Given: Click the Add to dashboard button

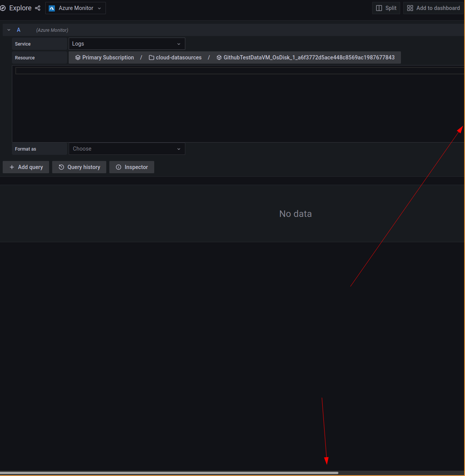Looking at the screenshot, I should (x=433, y=8).
